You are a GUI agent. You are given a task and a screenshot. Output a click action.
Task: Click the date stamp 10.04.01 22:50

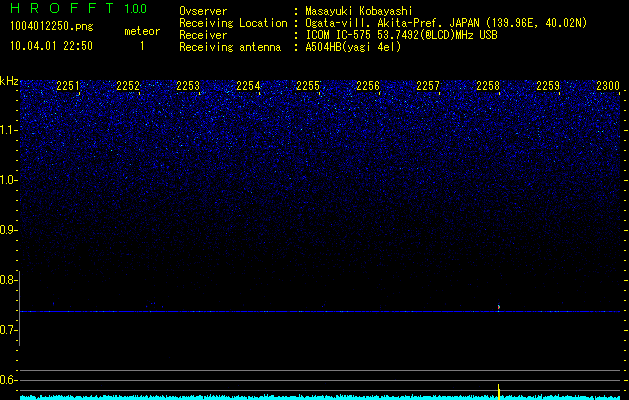[50, 46]
